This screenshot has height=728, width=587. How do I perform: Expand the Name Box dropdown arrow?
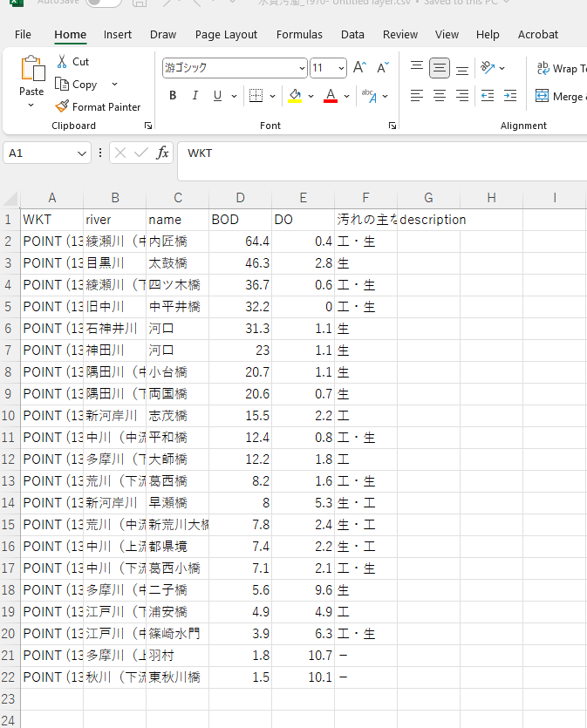point(82,153)
